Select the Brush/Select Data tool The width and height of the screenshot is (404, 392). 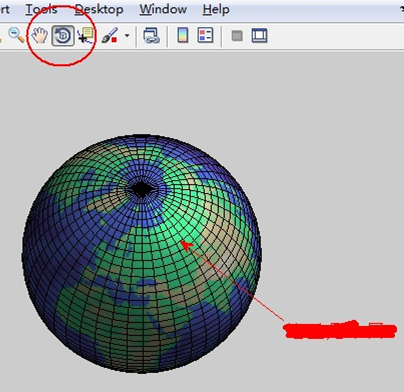pos(110,35)
